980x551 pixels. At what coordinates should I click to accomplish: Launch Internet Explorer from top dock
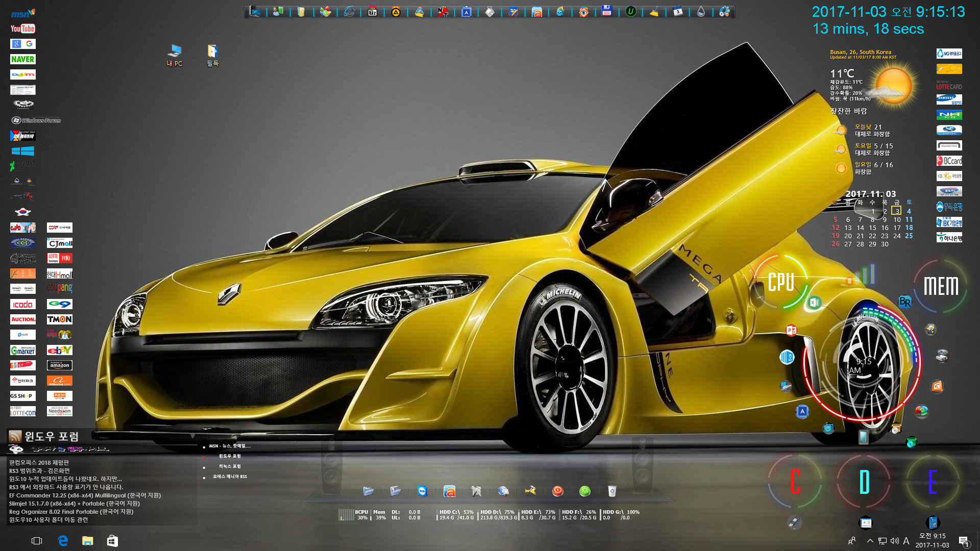click(349, 12)
